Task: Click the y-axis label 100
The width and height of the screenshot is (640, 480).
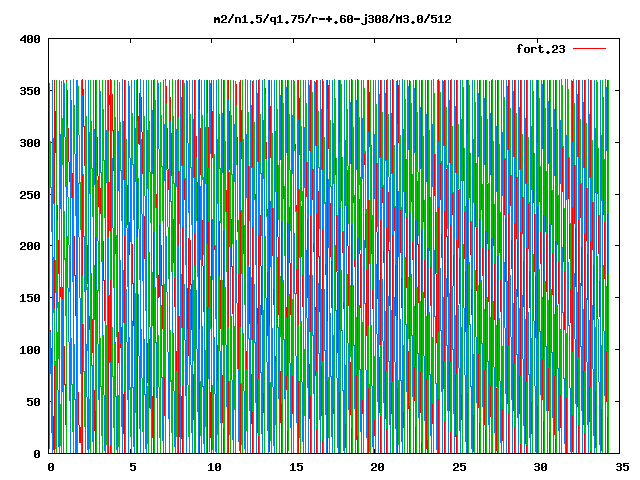Action: (30, 350)
